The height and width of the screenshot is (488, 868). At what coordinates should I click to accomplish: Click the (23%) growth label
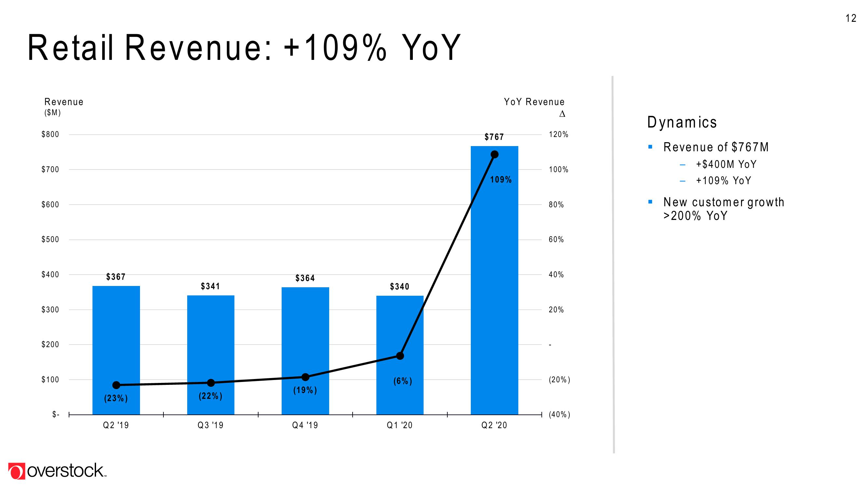tap(116, 399)
